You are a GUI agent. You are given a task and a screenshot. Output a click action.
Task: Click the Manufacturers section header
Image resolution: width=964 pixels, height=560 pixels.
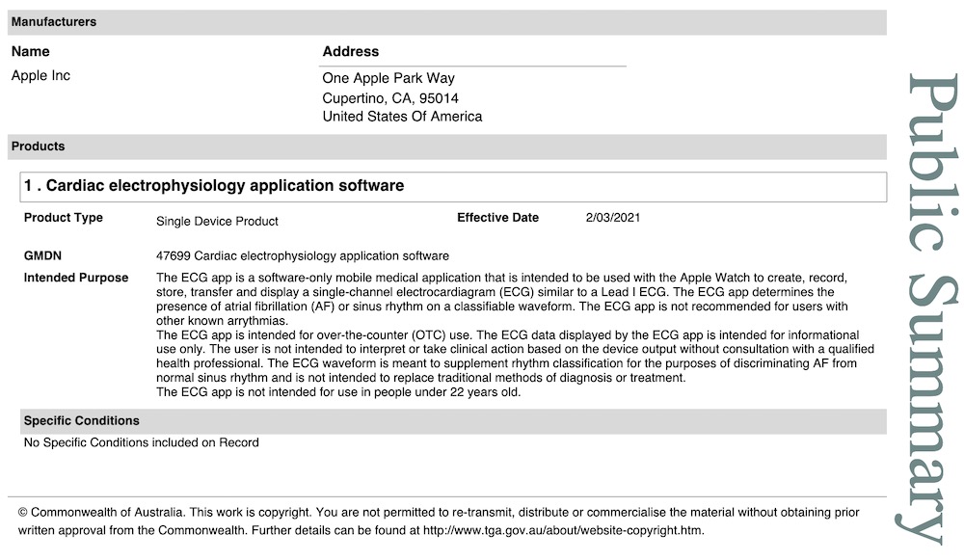[54, 22]
